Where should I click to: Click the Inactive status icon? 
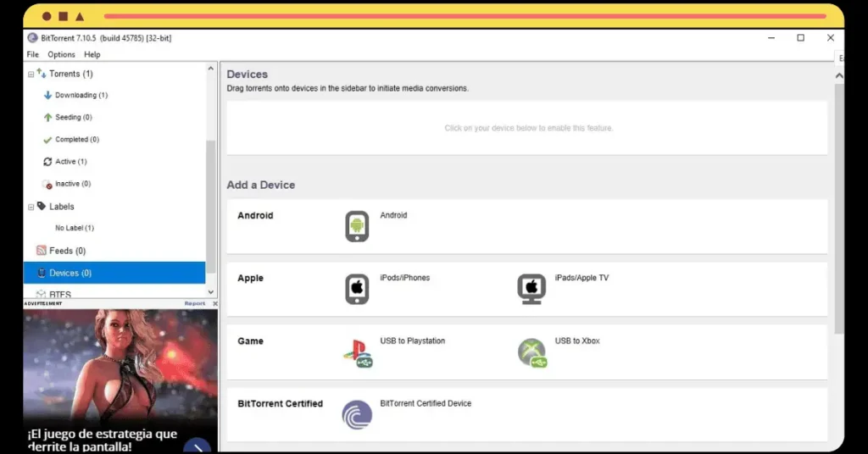coord(47,184)
